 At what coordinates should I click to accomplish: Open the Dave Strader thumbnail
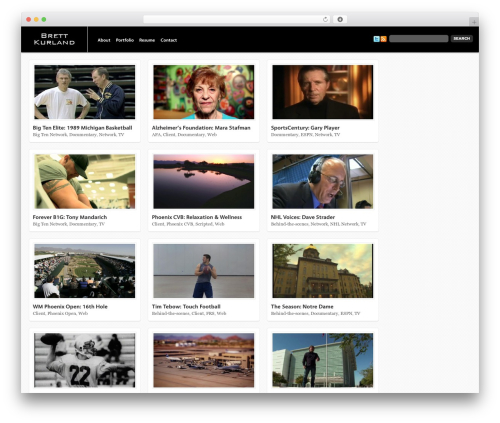(x=323, y=181)
